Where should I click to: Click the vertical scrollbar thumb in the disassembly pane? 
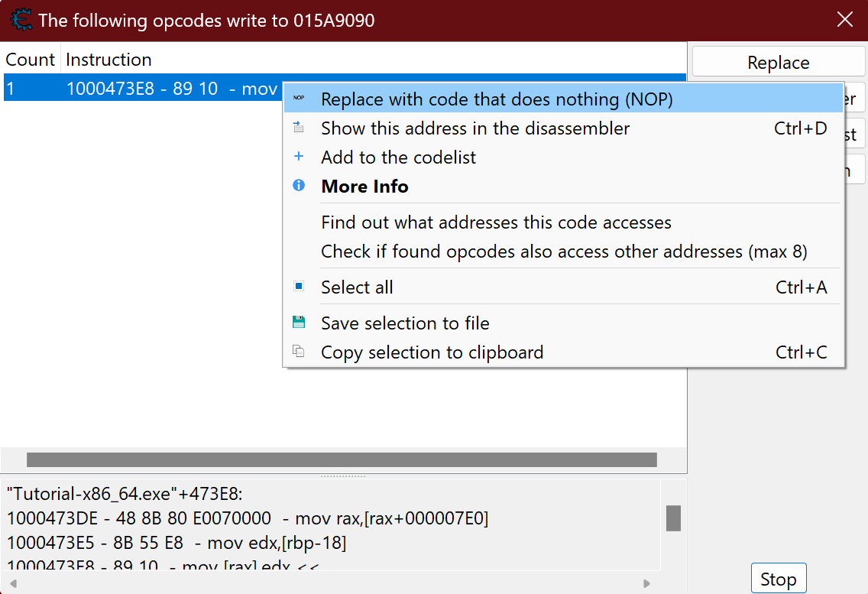pyautogui.click(x=672, y=518)
